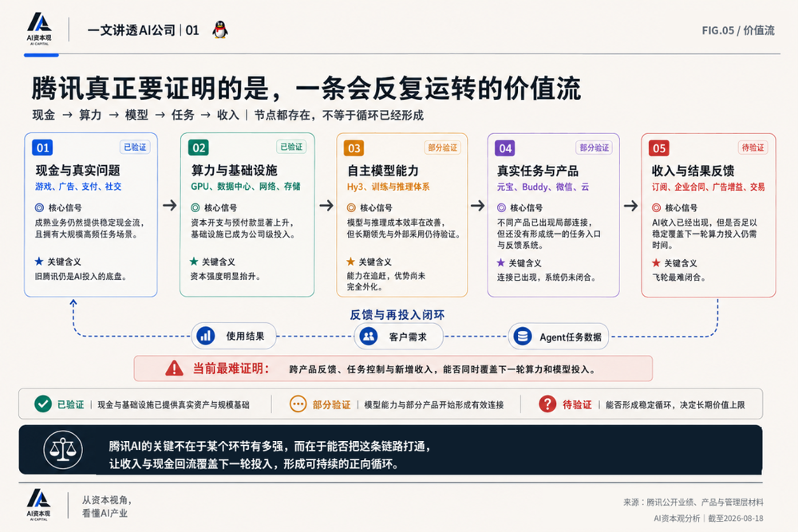Click 核心信号 target icon in 现金与真实问题 card
798x532 pixels.
39,207
